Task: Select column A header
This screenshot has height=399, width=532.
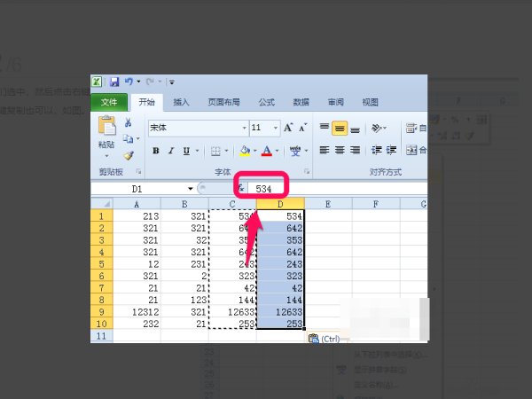Action: 137,204
